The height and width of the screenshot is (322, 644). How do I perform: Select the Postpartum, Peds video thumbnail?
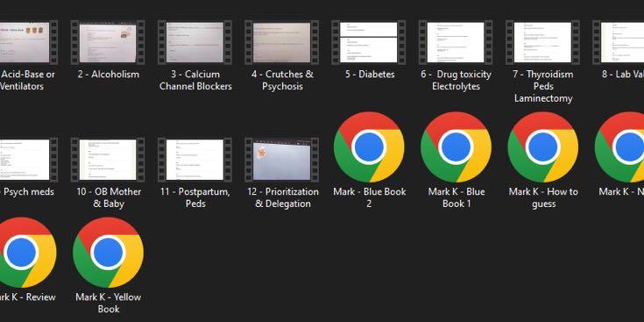coord(195,160)
